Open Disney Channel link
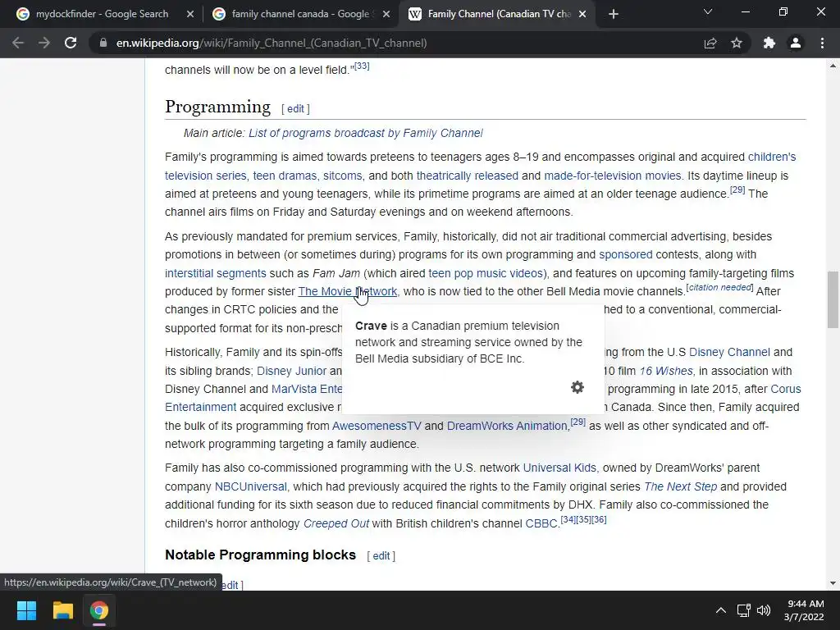Image resolution: width=840 pixels, height=630 pixels. click(729, 353)
